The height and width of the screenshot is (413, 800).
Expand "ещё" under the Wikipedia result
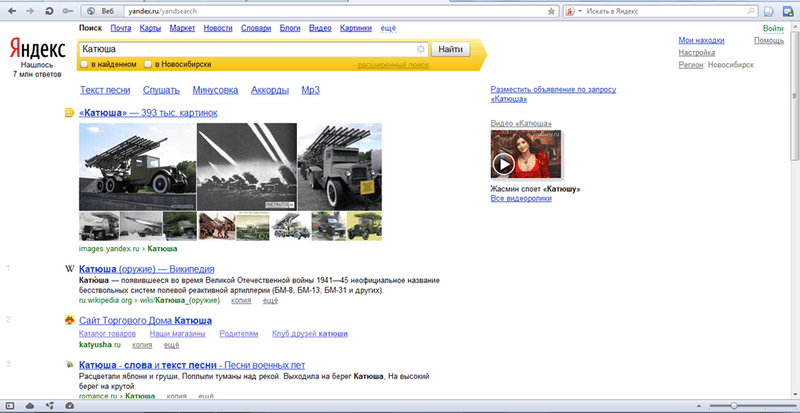coord(270,299)
